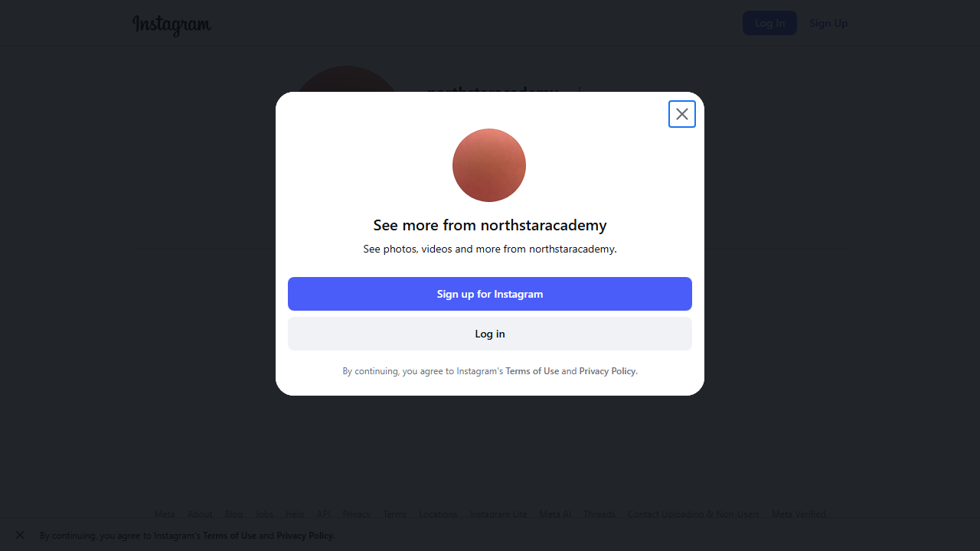Click the gray Log in button in dialog

point(490,334)
